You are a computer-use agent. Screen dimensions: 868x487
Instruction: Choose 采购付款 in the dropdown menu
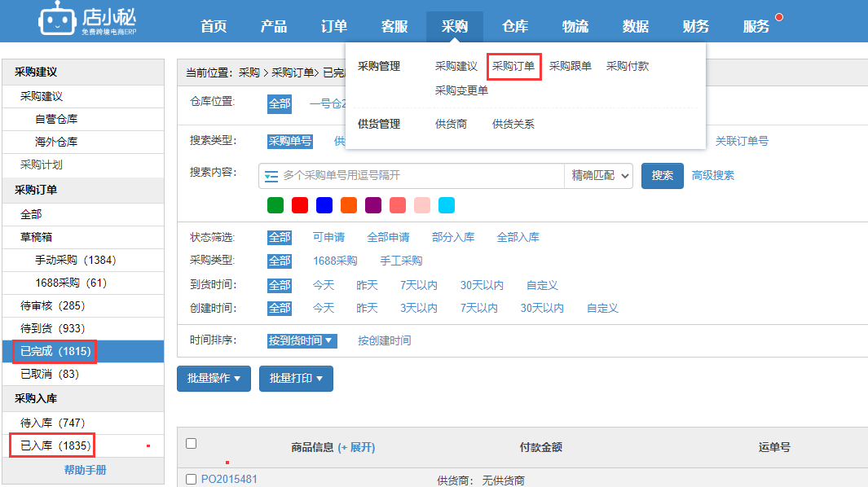(x=628, y=67)
